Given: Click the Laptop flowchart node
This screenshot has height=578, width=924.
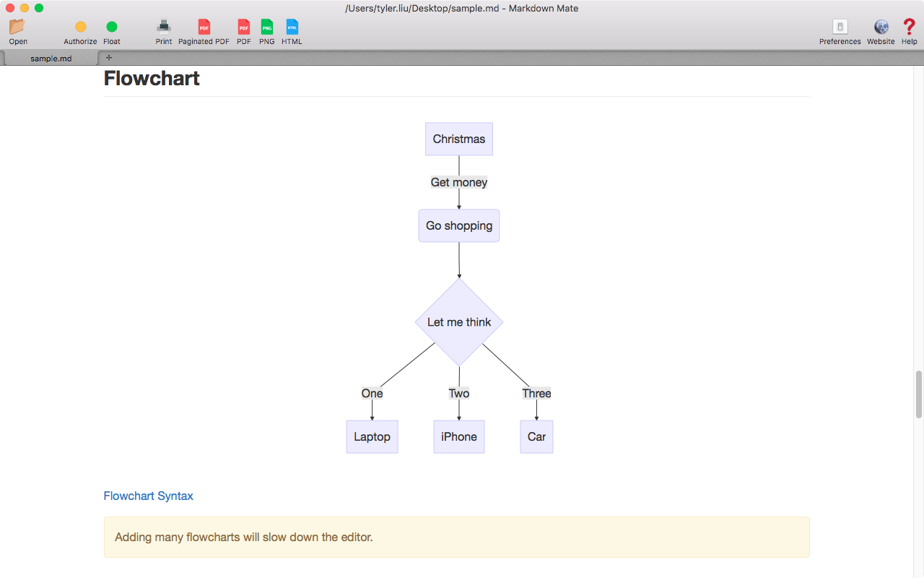Looking at the screenshot, I should point(372,436).
